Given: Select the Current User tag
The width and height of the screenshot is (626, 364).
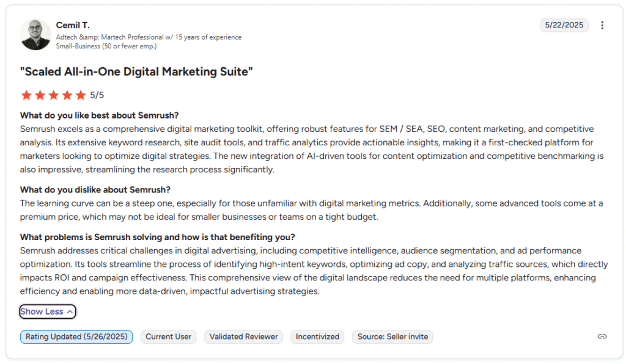Looking at the screenshot, I should coord(168,337).
